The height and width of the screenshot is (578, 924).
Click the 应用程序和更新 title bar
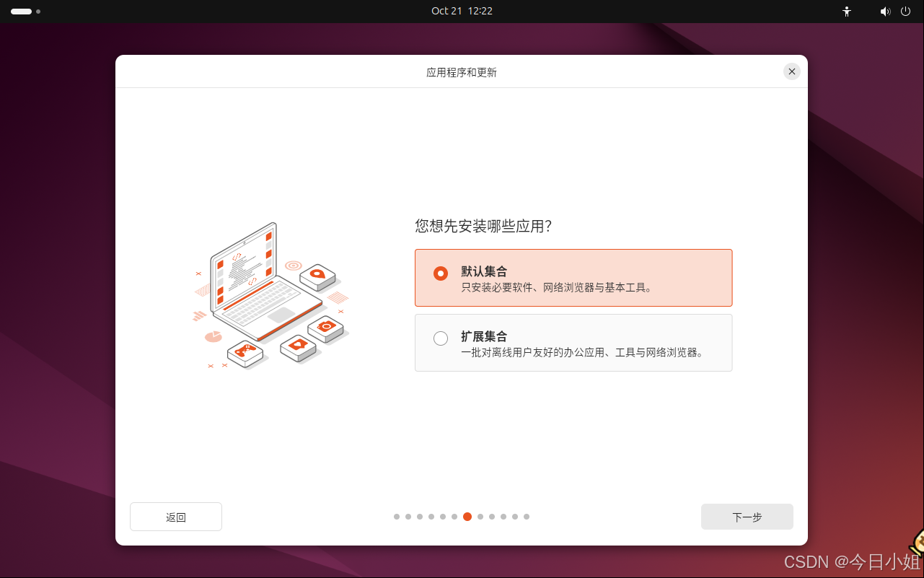pos(462,71)
